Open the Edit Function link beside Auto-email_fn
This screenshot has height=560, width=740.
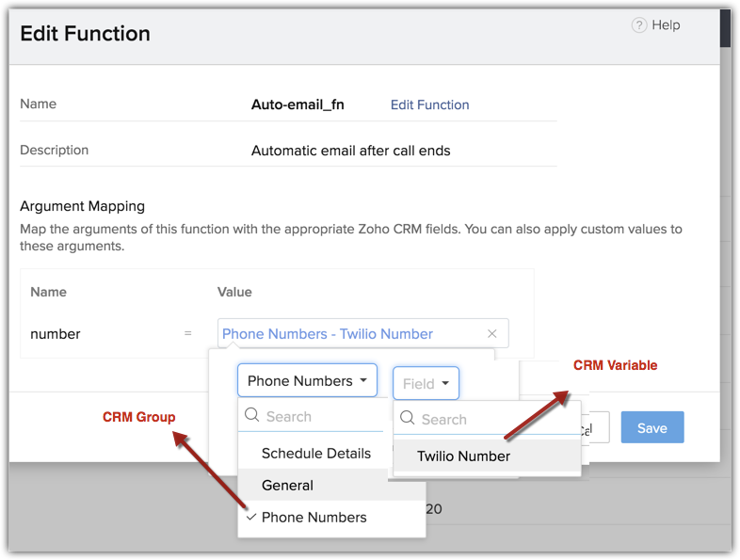[x=429, y=105]
